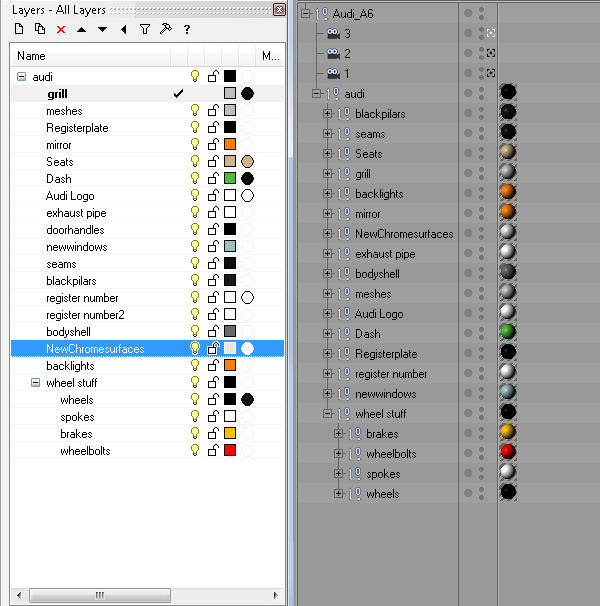Click protection tag on camera 3 row

click(x=491, y=33)
